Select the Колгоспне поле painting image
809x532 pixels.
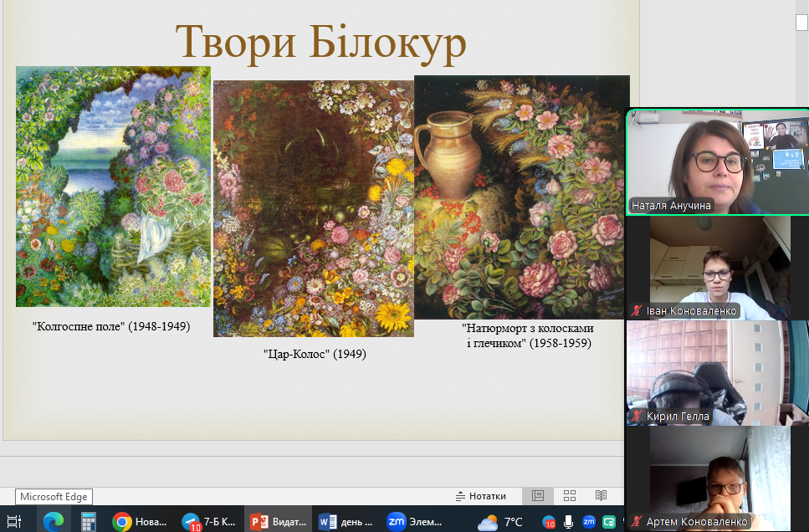pos(113,187)
